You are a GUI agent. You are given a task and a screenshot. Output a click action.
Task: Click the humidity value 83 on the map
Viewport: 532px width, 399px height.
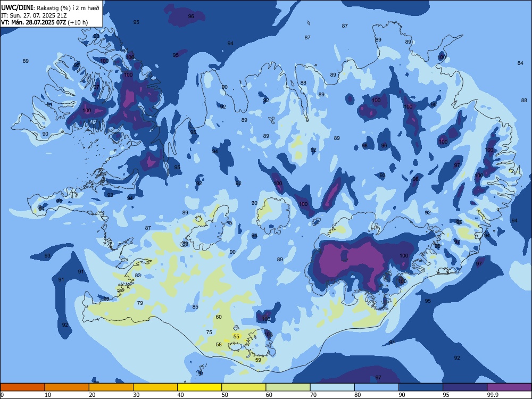pyautogui.click(x=138, y=275)
